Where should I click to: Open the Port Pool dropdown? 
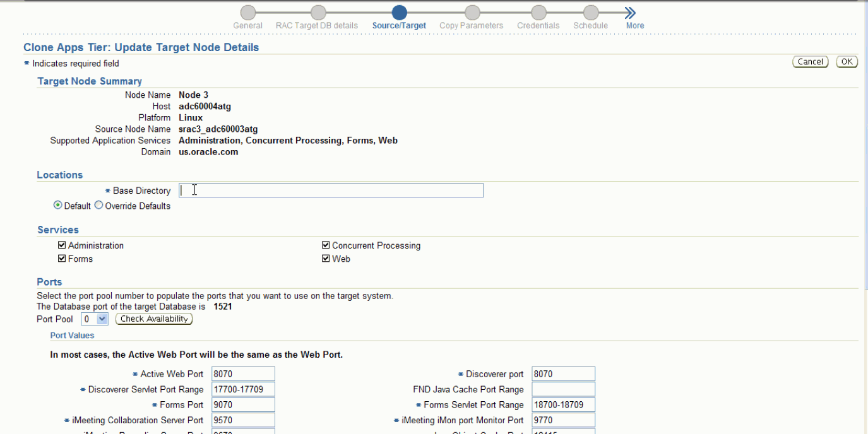point(95,319)
